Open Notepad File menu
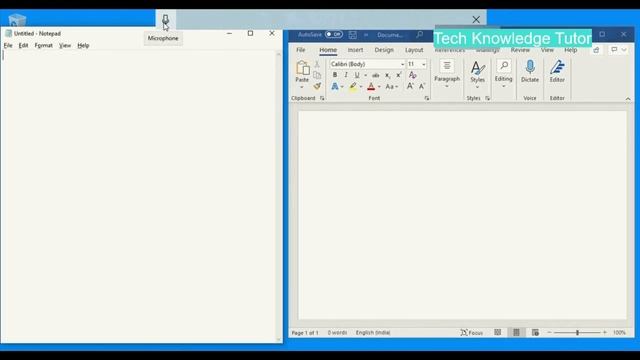 [8, 45]
